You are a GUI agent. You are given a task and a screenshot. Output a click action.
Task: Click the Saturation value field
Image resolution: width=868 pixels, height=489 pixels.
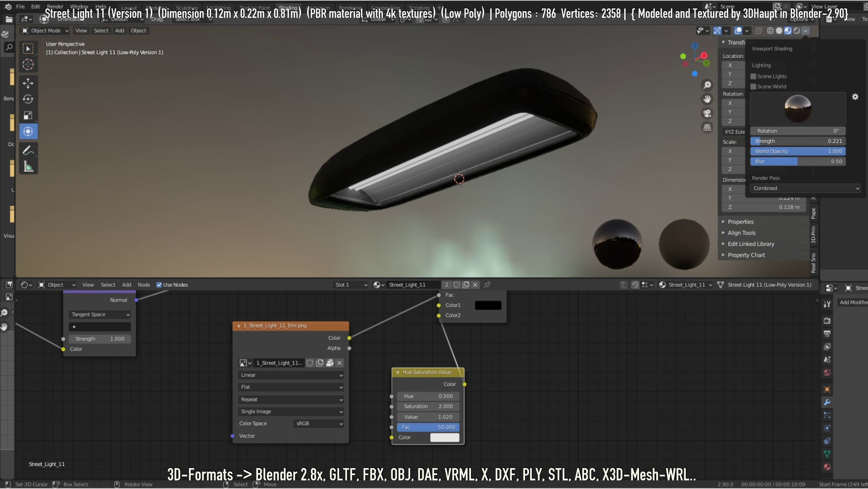[x=428, y=407]
